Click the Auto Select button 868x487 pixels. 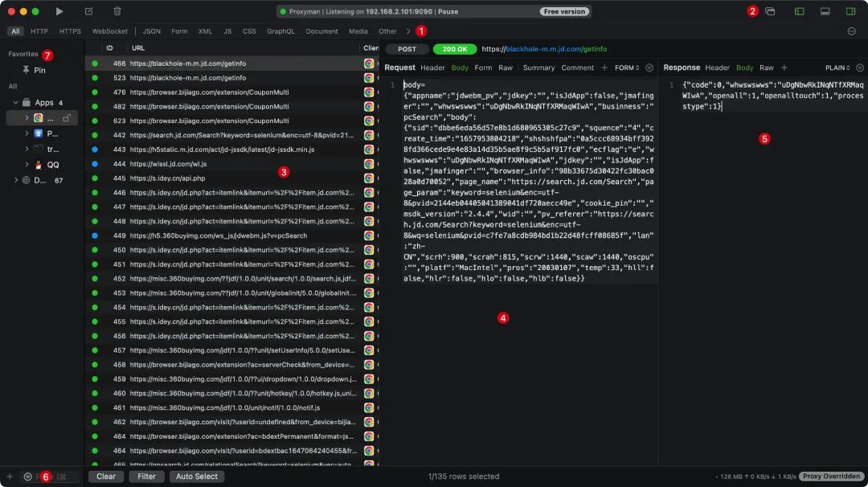click(197, 477)
